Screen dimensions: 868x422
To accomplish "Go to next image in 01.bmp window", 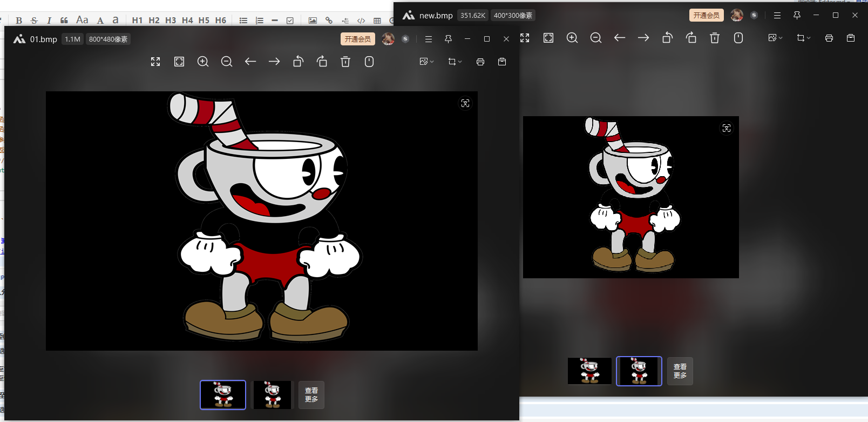I will pos(274,62).
